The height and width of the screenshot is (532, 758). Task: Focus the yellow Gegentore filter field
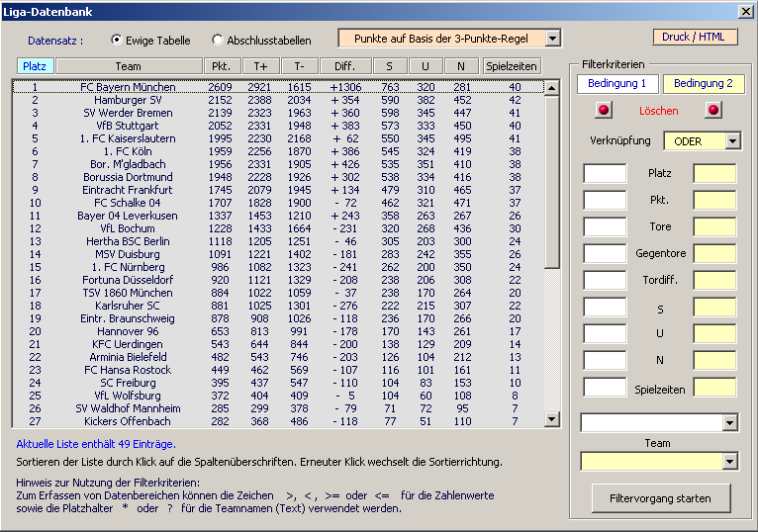pyautogui.click(x=714, y=254)
